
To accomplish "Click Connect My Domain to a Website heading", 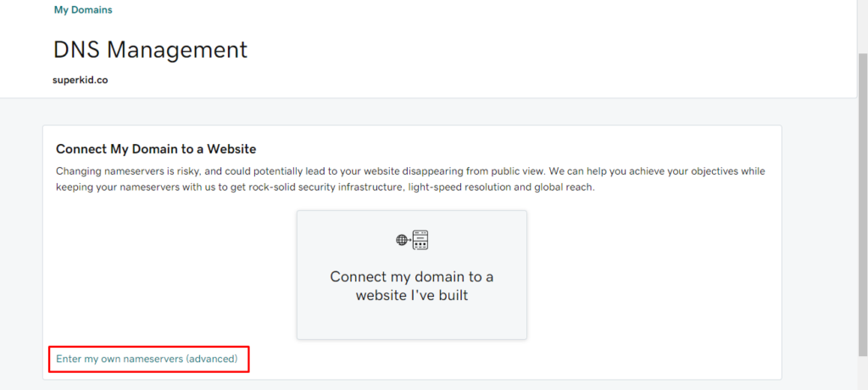I will [x=156, y=149].
